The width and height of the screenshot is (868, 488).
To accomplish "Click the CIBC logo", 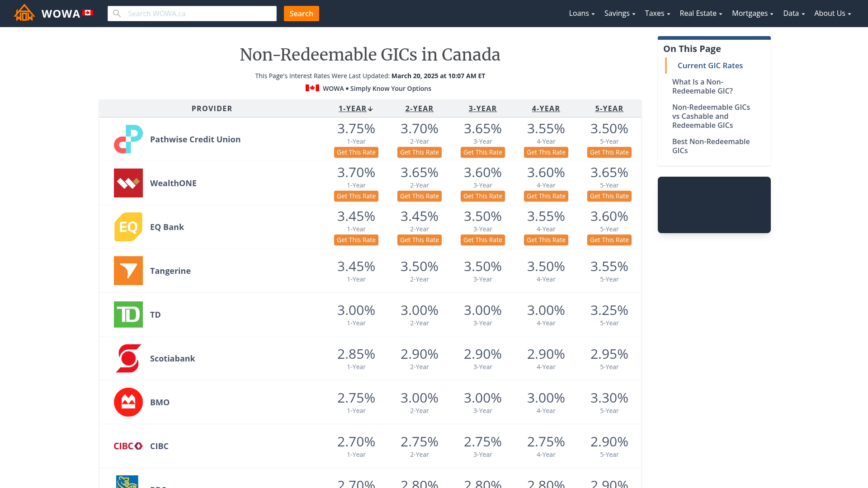I will tap(128, 446).
